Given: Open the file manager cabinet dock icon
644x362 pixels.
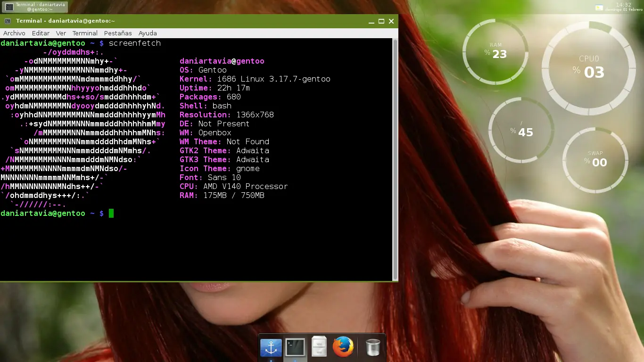Looking at the screenshot, I should [319, 347].
